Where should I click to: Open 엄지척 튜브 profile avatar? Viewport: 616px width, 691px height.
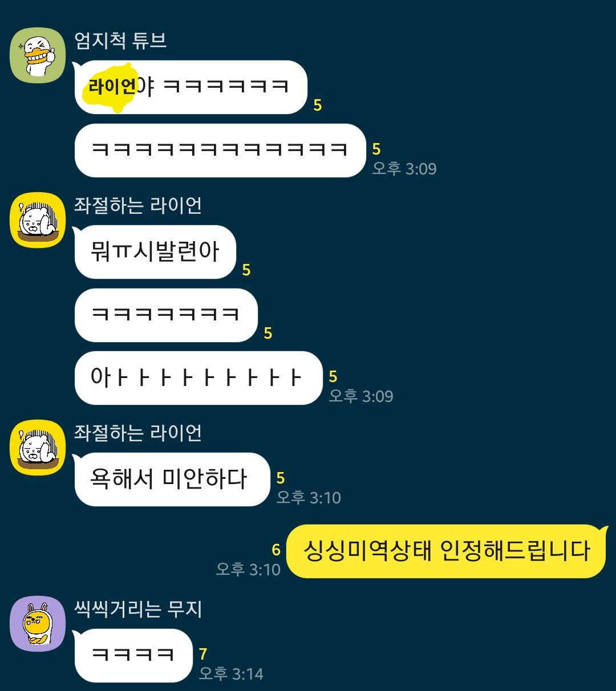pos(38,55)
